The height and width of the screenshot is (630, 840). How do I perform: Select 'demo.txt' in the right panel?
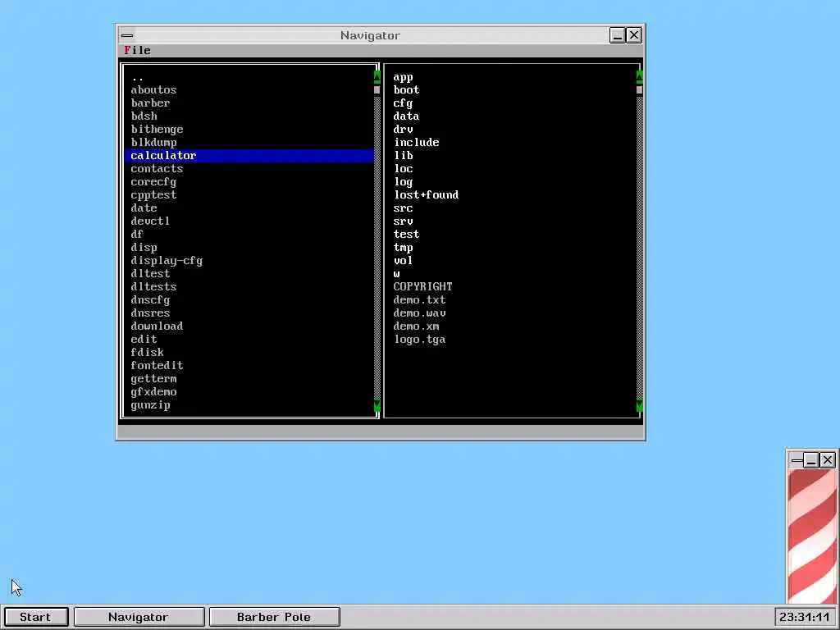click(512, 300)
